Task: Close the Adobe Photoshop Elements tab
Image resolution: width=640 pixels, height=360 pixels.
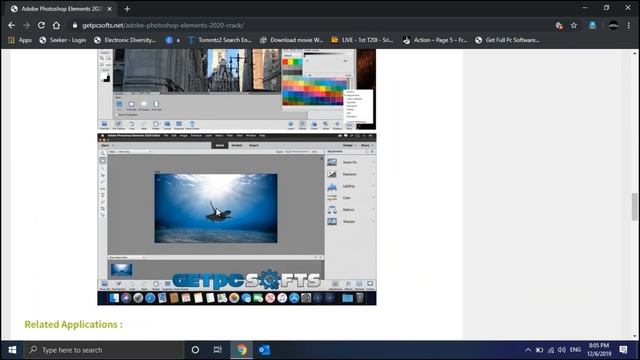Action: tap(109, 9)
